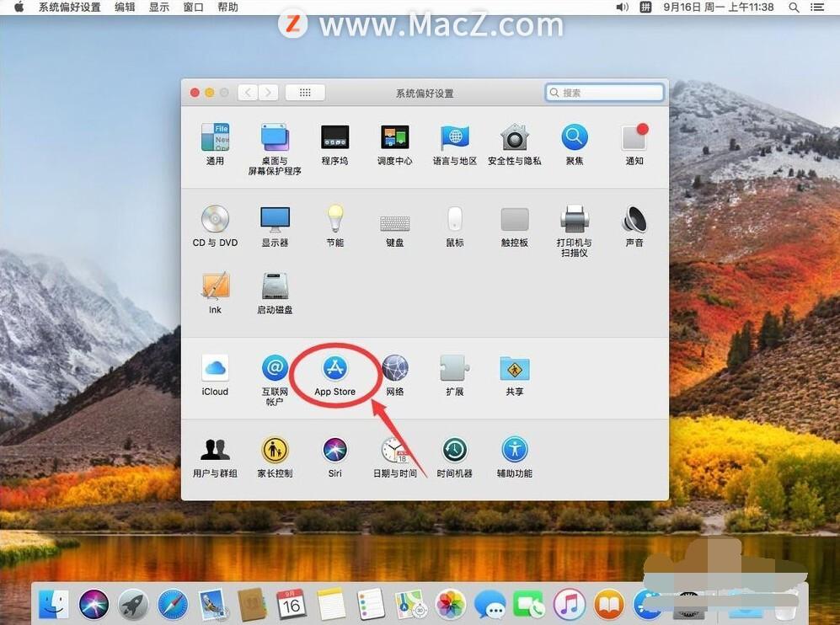Open 触控板 preferences
Image resolution: width=840 pixels, height=625 pixels.
514,219
